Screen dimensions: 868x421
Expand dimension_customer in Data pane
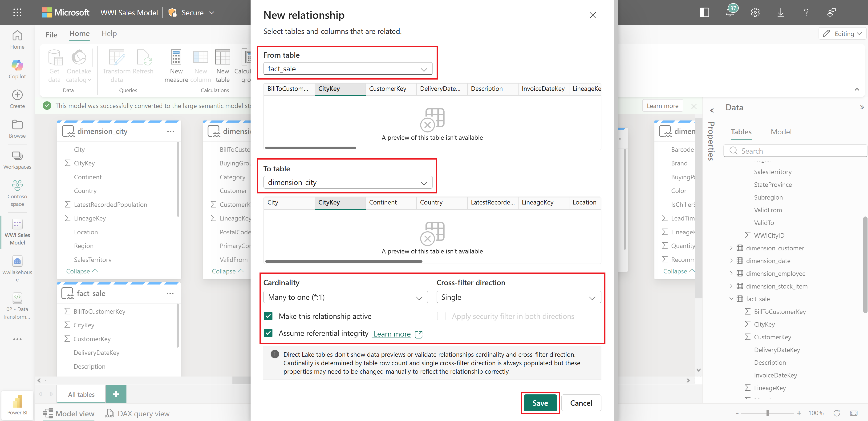(731, 248)
